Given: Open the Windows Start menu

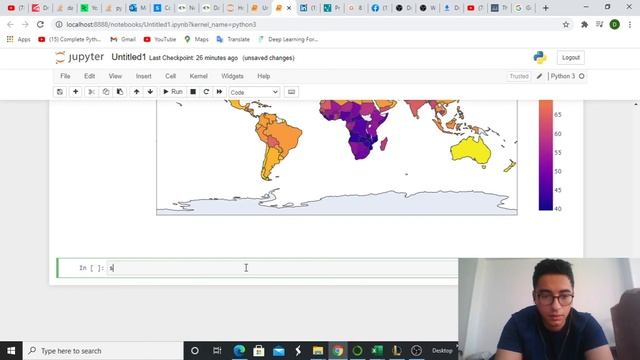Looking at the screenshot, I should (11, 351).
